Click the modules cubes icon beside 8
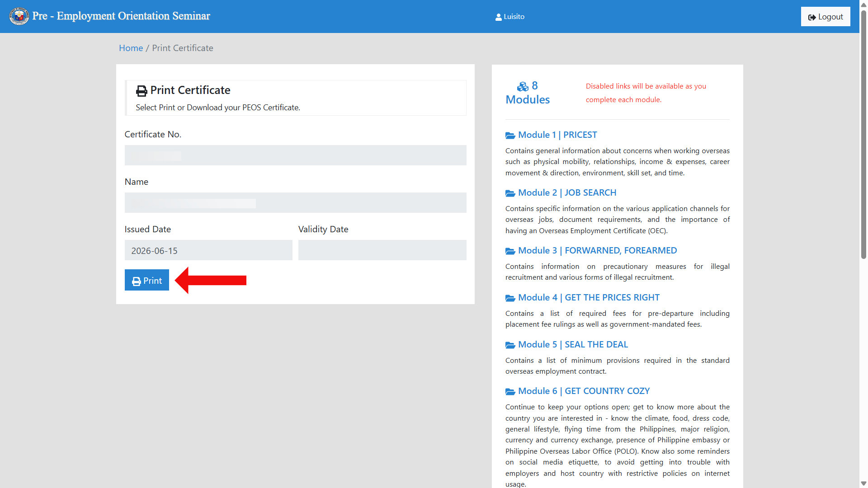The image size is (868, 488). pos(523,86)
